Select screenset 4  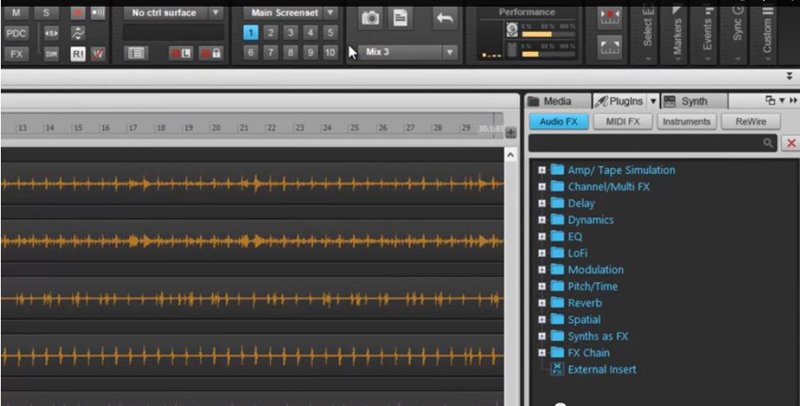pyautogui.click(x=310, y=33)
